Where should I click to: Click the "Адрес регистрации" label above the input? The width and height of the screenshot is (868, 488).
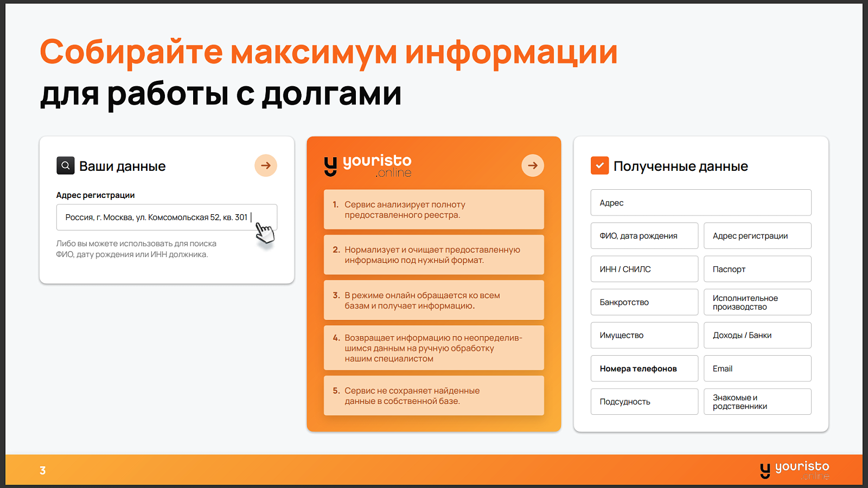[x=95, y=195]
